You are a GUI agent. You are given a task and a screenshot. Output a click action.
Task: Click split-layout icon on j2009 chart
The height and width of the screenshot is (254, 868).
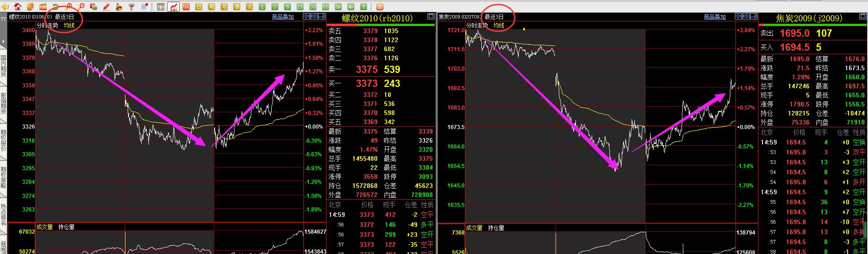click(x=754, y=17)
